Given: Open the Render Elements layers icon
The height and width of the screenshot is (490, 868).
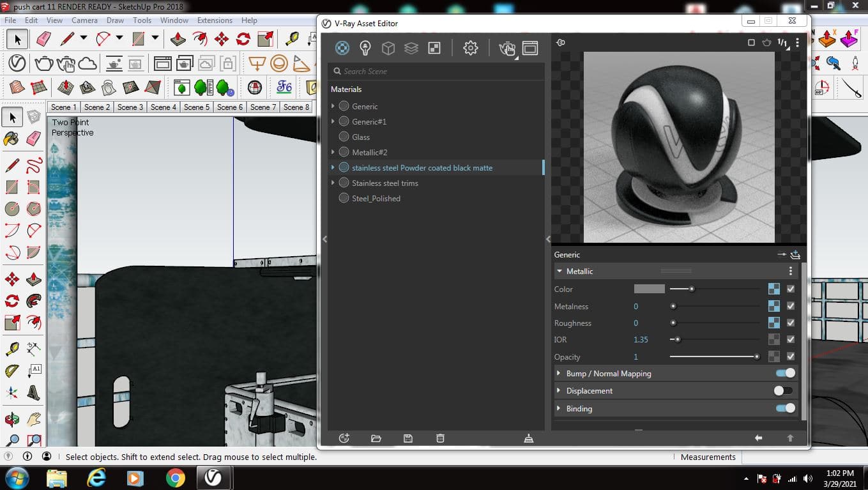Looking at the screenshot, I should (x=411, y=48).
